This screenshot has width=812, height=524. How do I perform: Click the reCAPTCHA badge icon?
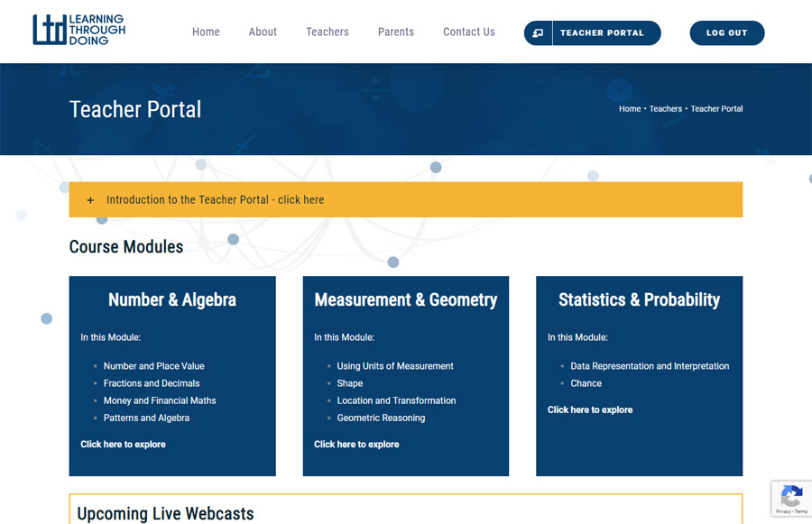point(791,497)
